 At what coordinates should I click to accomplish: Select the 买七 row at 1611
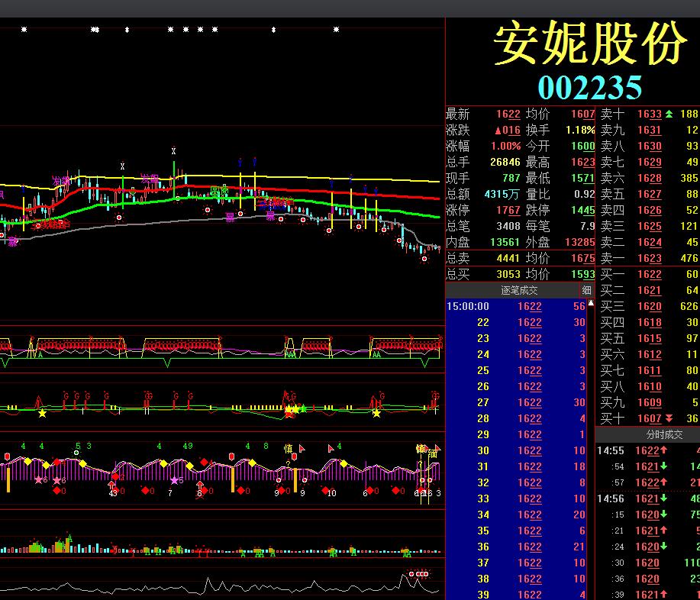[x=648, y=370]
